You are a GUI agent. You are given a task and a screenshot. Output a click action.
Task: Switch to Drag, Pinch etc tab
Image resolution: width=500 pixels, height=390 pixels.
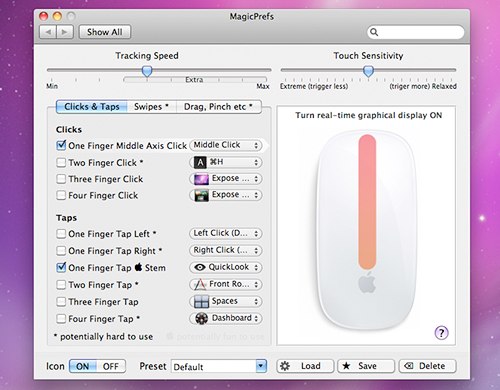218,107
